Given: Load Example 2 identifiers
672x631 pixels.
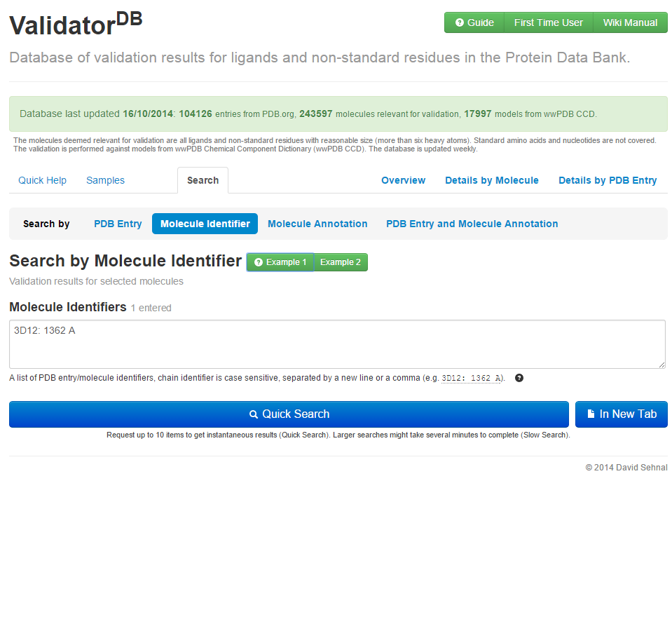Looking at the screenshot, I should pyautogui.click(x=341, y=262).
